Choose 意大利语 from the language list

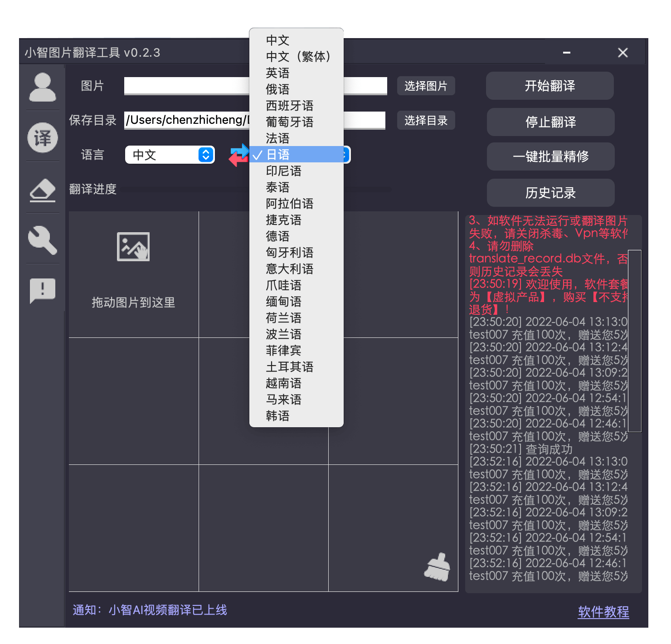(x=297, y=269)
